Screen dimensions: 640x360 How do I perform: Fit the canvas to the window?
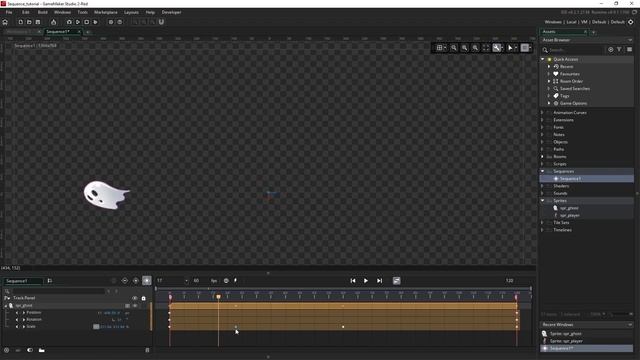[x=486, y=48]
